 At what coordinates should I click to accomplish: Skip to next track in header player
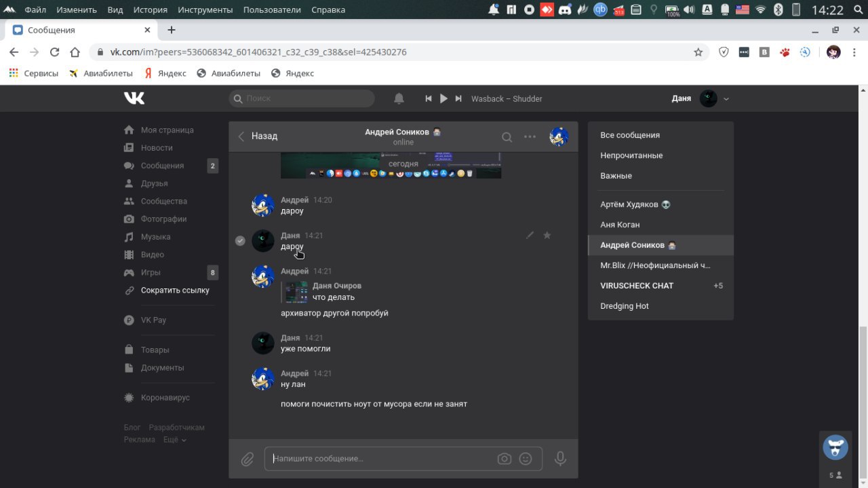458,98
